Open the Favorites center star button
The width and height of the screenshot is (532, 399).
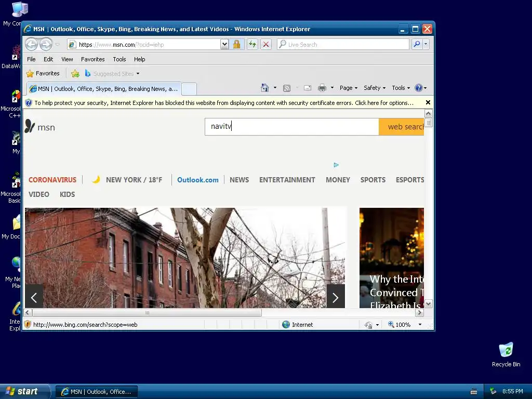[43, 73]
